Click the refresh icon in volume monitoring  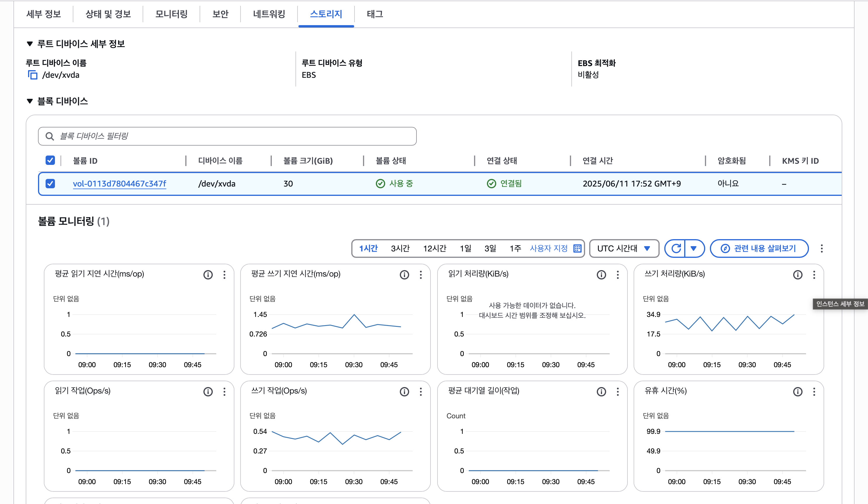(675, 248)
